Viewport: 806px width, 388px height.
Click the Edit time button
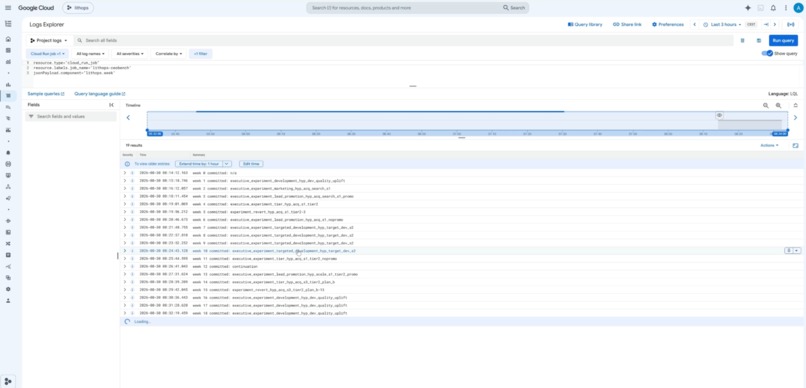(251, 163)
